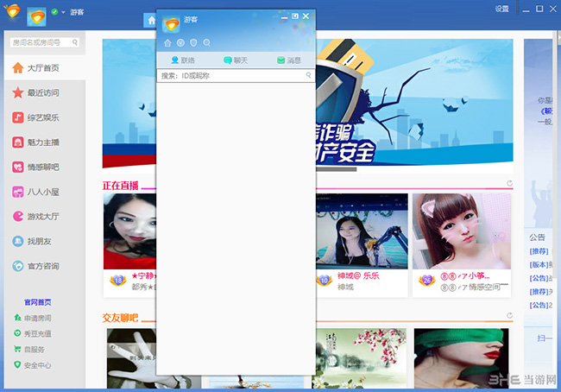The width and height of the screenshot is (561, 392).
Task: Click the 官网首页 link
Action: (x=37, y=302)
